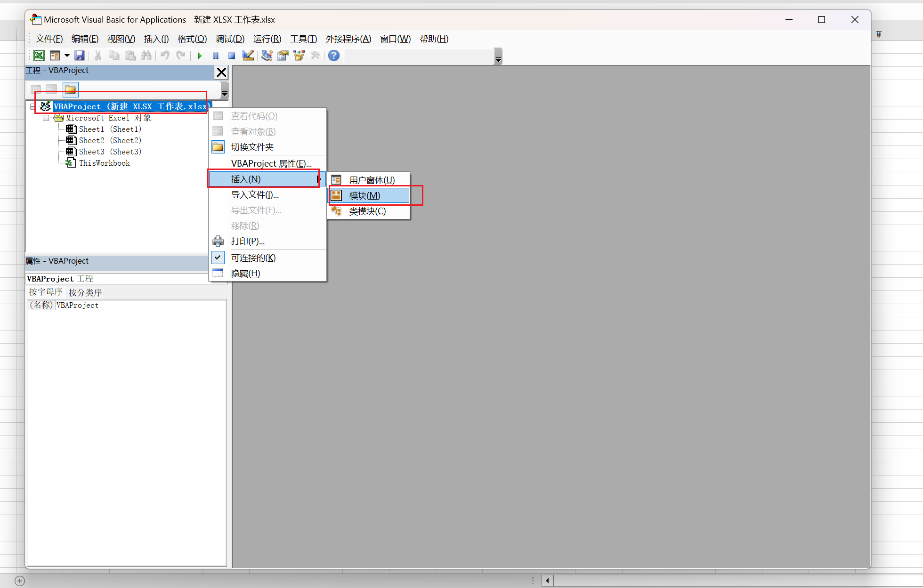Click the Toolbox wrench icon
The image size is (923, 588).
coord(316,56)
